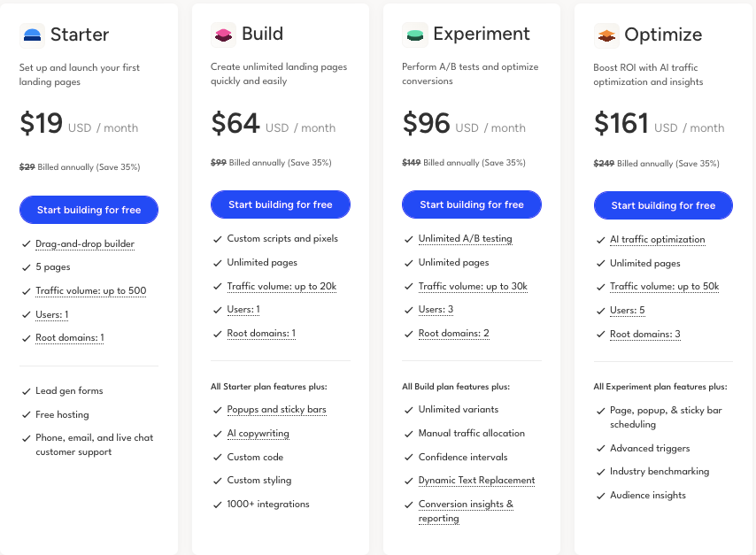756x555 pixels.
Task: Click the checkmark beside Dynamic Text Replacement
Action: [x=409, y=481]
